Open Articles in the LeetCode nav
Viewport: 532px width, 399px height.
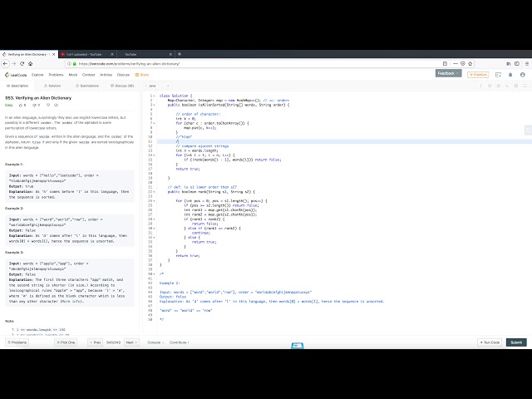pyautogui.click(x=106, y=75)
